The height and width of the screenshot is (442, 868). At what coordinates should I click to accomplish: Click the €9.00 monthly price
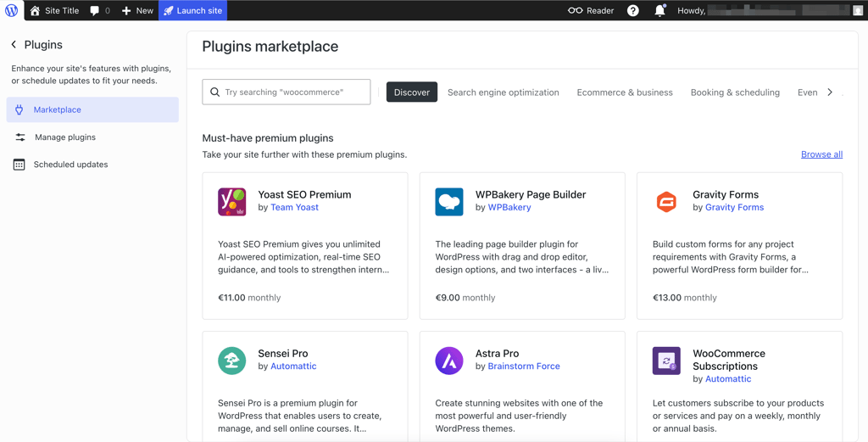click(x=465, y=298)
